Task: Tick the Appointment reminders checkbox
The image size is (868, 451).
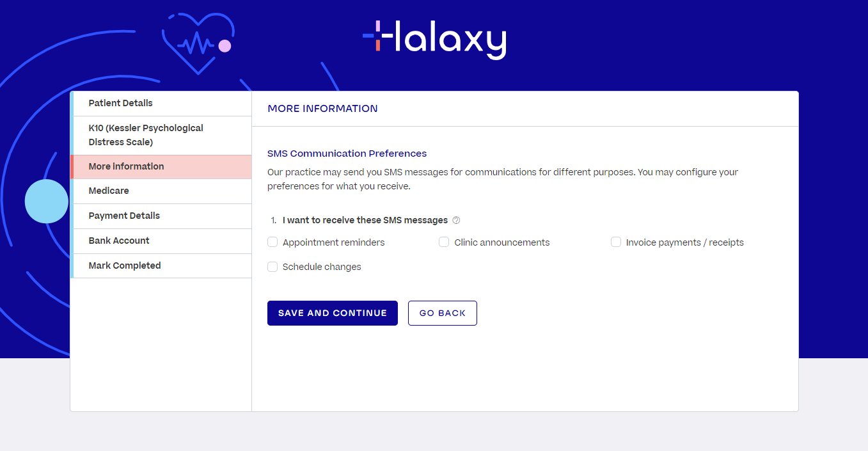Action: [272, 242]
